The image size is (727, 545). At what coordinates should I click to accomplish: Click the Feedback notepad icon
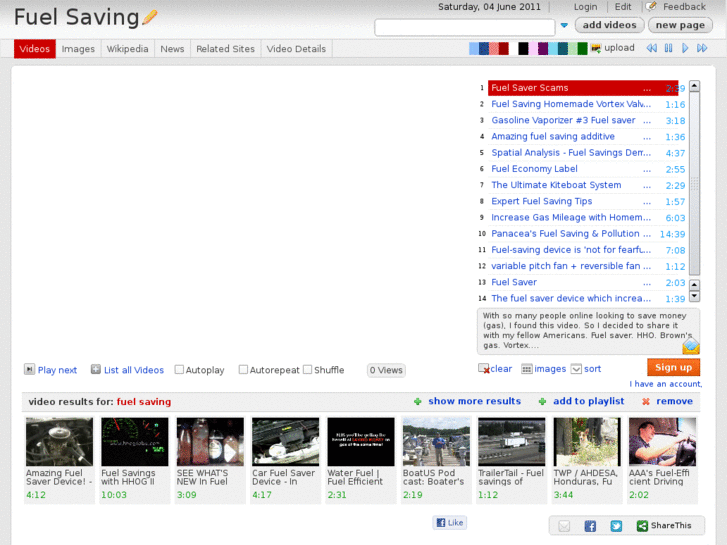pyautogui.click(x=651, y=6)
